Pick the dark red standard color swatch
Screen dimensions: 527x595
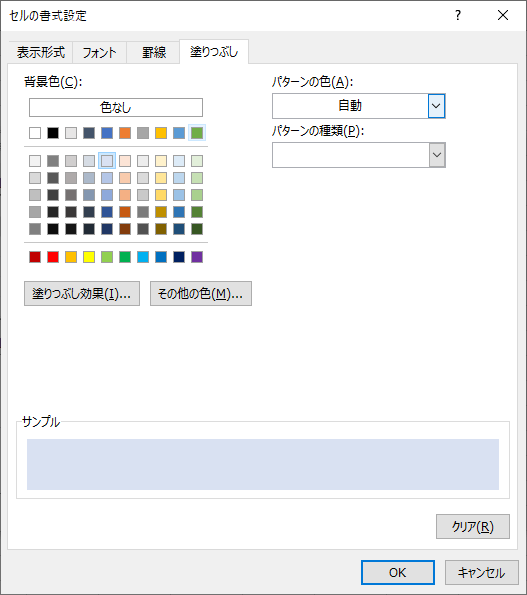[35, 257]
